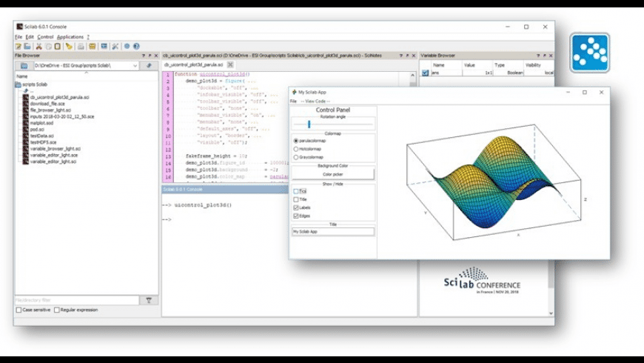Enable the Case sensitive checkbox
Screen dimensions: 644x363
[x=19, y=310]
